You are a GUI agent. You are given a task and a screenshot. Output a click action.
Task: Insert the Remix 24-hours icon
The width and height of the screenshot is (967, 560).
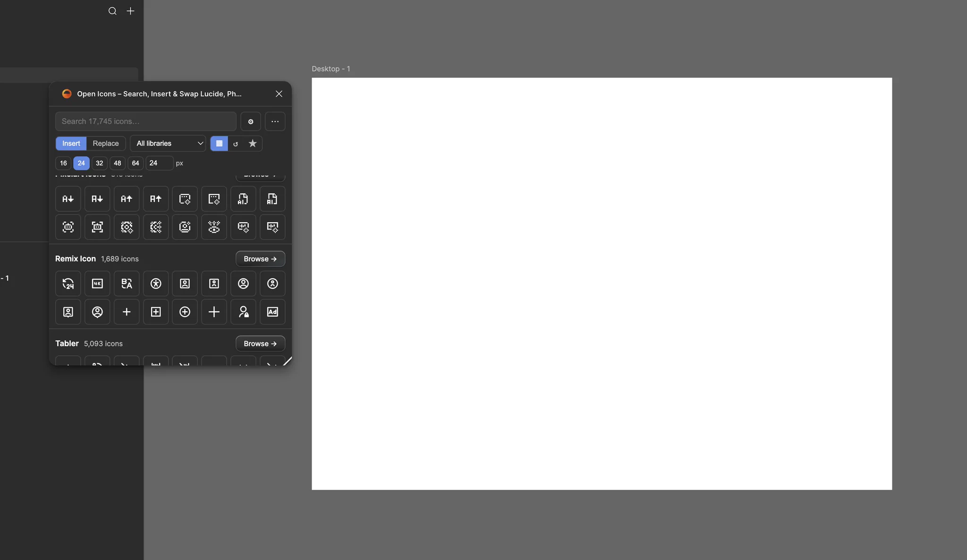[68, 284]
